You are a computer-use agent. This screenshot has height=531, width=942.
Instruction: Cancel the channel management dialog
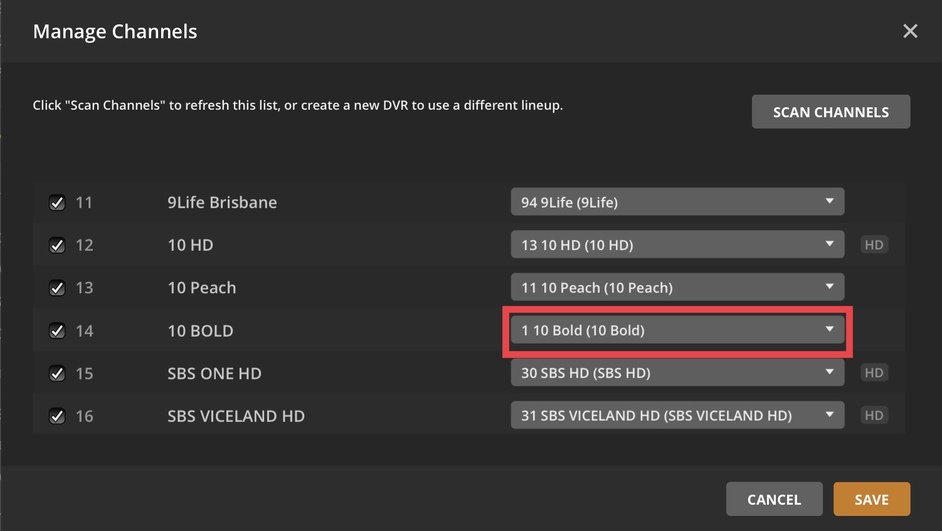point(774,499)
